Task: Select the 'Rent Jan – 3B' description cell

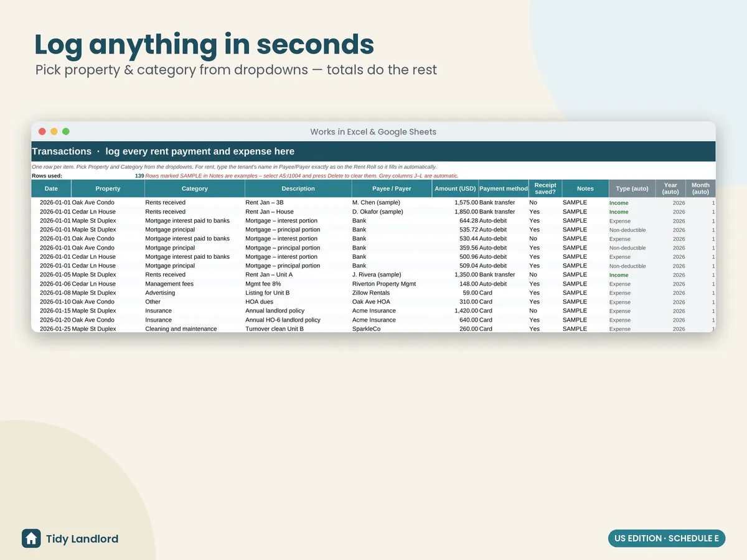Action: coord(298,203)
